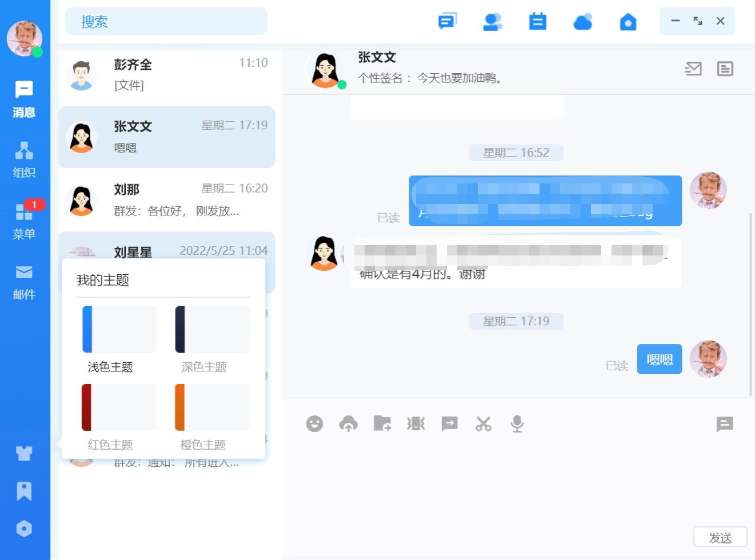Click the shirt theme icon in sidebar
The width and height of the screenshot is (755, 560).
24,453
